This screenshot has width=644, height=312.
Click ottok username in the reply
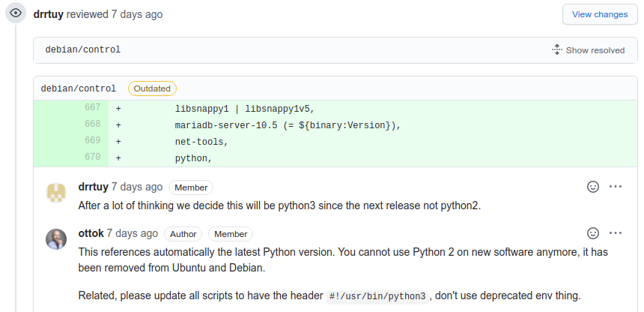91,233
